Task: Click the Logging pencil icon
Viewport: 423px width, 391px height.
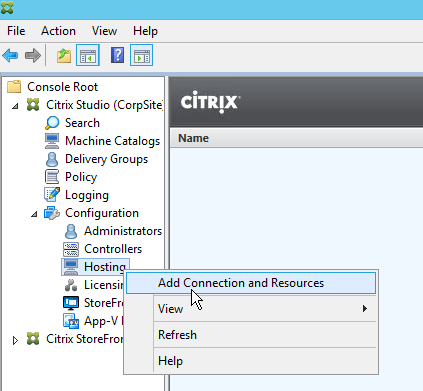Action: coord(52,195)
